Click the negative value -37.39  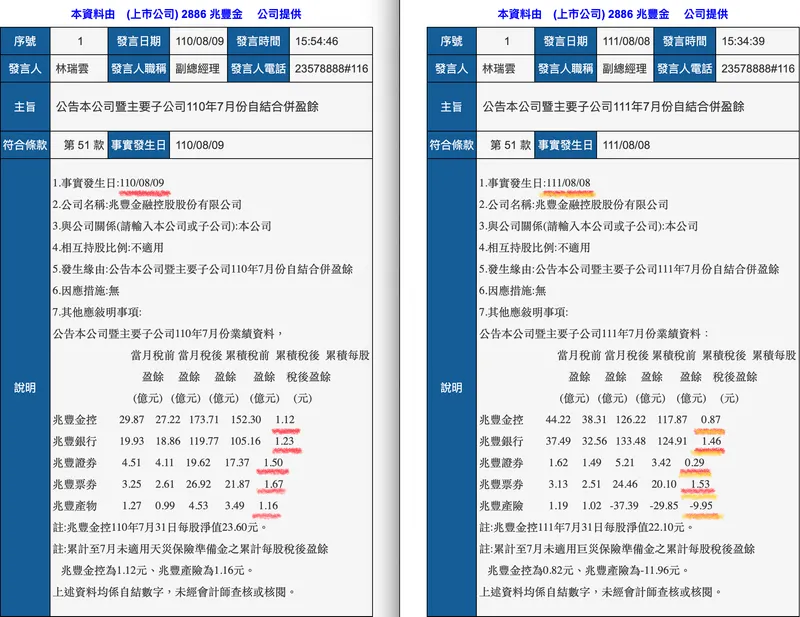pyautogui.click(x=624, y=506)
